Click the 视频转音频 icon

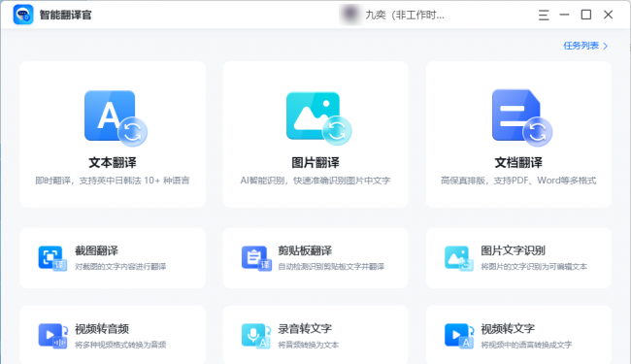point(52,336)
